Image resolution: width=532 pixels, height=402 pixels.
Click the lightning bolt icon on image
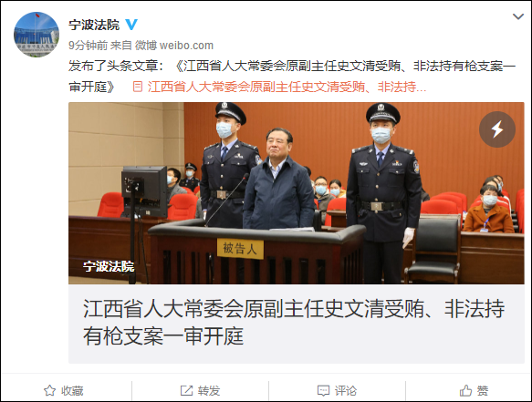[x=497, y=129]
